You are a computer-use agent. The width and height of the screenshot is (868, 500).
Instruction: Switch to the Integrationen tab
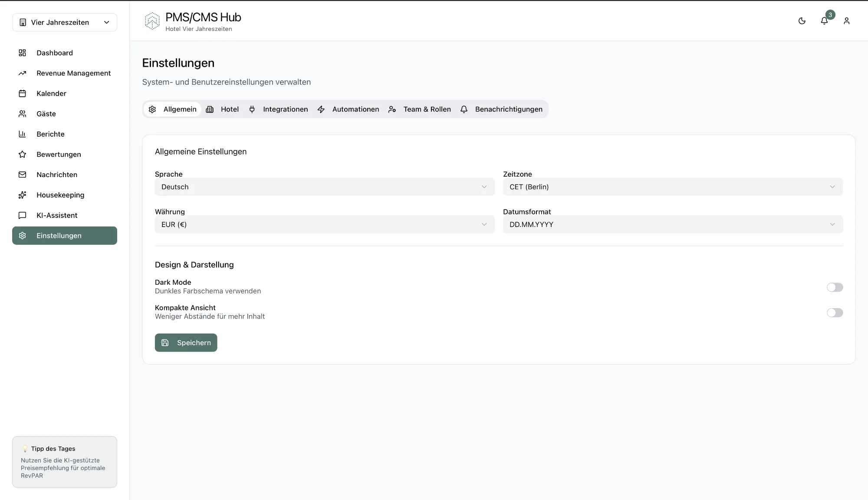pyautogui.click(x=278, y=109)
